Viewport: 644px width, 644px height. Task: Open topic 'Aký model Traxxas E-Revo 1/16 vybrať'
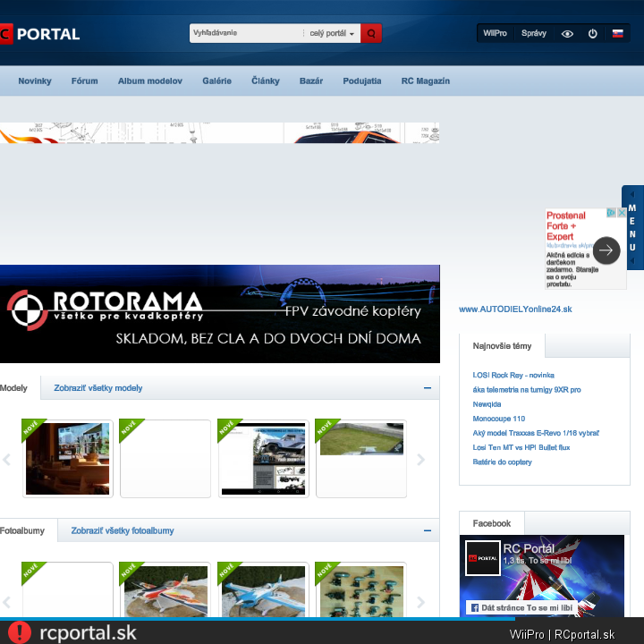tap(536, 433)
